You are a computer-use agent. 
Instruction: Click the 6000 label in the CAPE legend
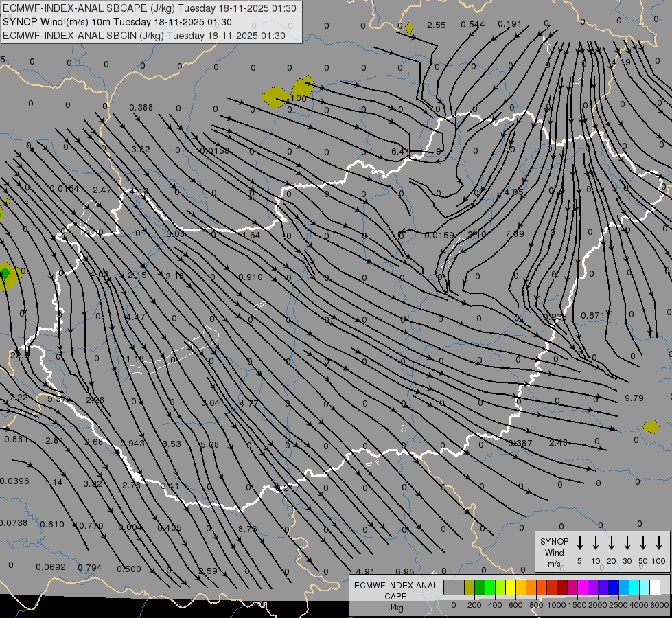[x=660, y=605]
